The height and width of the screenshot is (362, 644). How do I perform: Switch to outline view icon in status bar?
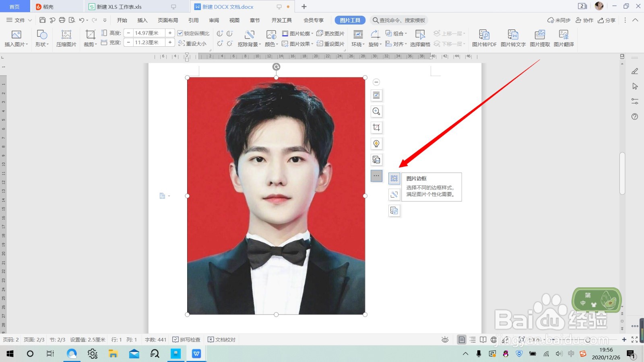[473, 340]
